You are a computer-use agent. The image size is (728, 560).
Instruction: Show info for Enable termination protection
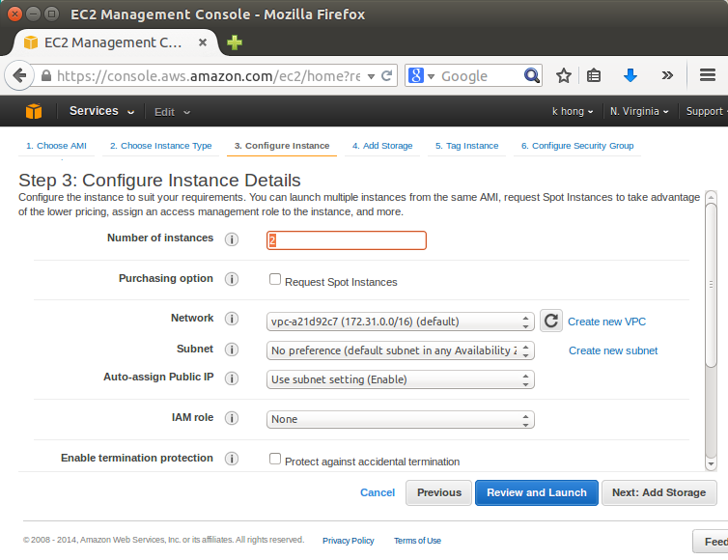click(x=232, y=459)
